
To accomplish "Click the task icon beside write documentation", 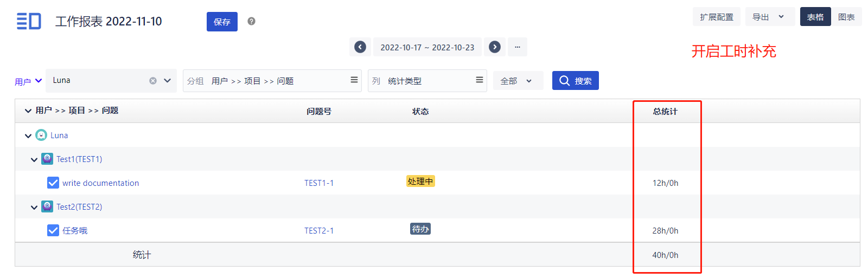I will pos(53,183).
